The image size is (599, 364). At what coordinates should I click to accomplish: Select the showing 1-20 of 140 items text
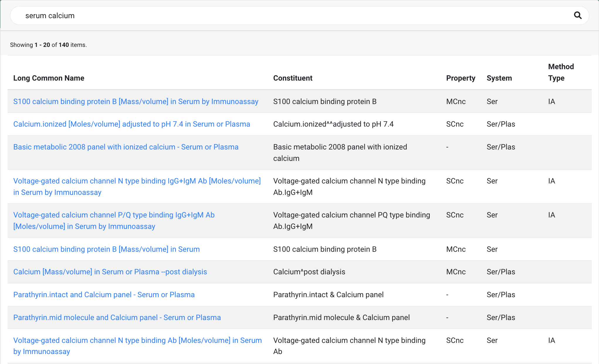pyautogui.click(x=48, y=45)
